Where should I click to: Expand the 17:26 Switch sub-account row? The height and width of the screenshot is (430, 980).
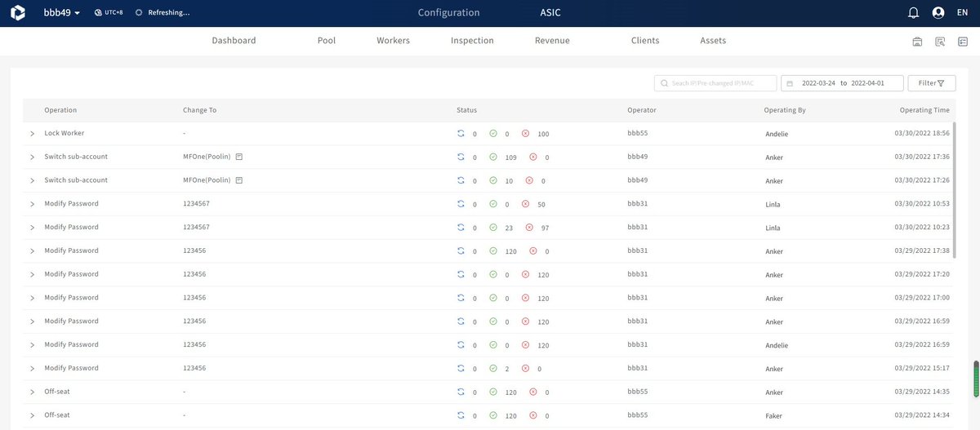pyautogui.click(x=32, y=180)
